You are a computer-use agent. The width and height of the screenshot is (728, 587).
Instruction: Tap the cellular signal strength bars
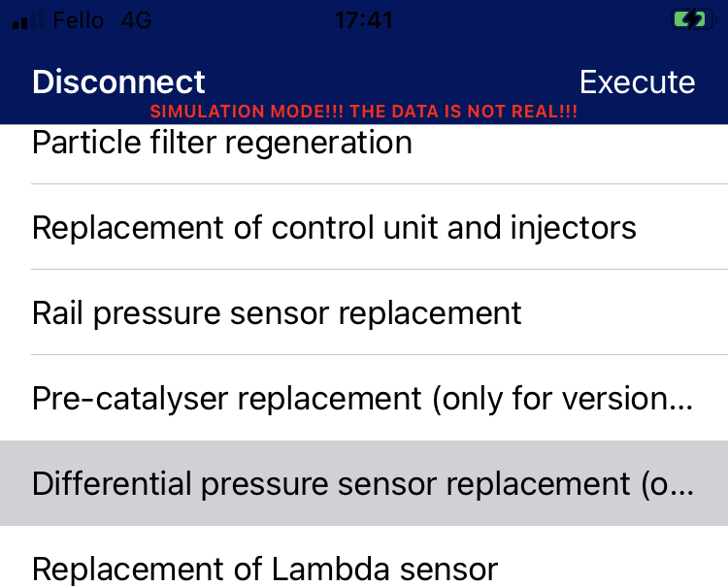pos(28,20)
